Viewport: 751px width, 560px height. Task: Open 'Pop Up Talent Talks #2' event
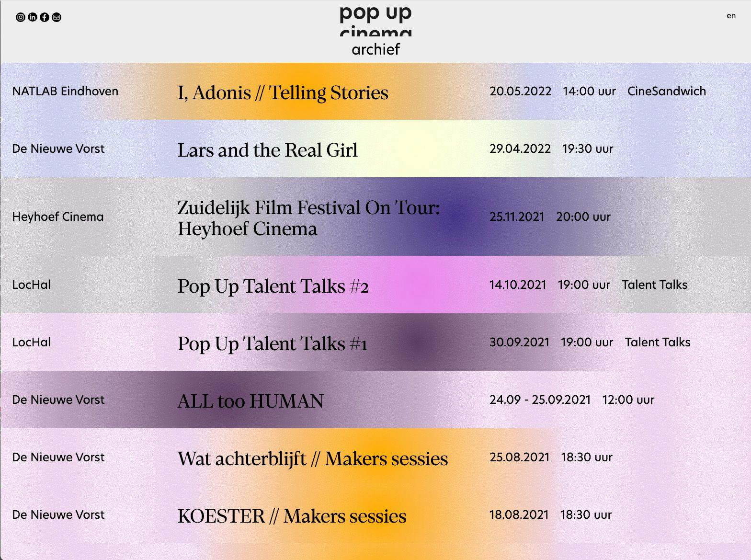click(273, 286)
